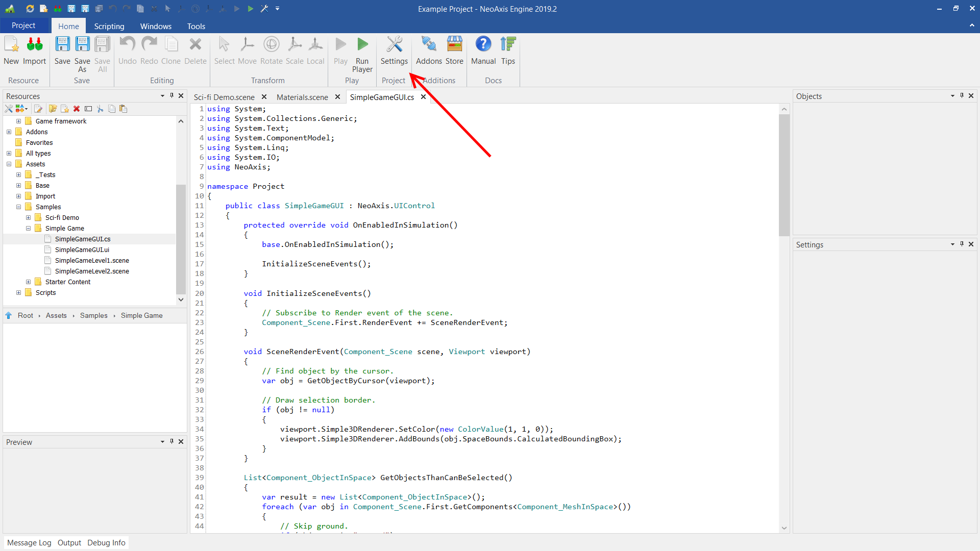980x551 pixels.
Task: Click the Run Player green play icon
Action: (x=362, y=44)
